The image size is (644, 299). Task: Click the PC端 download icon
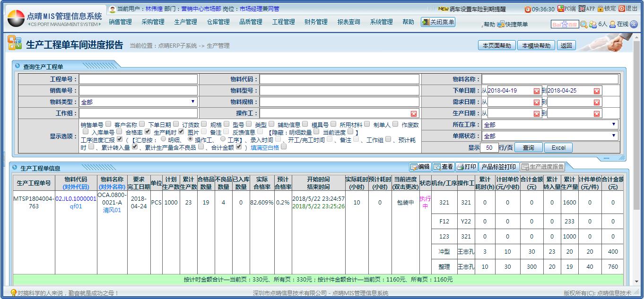point(561,9)
